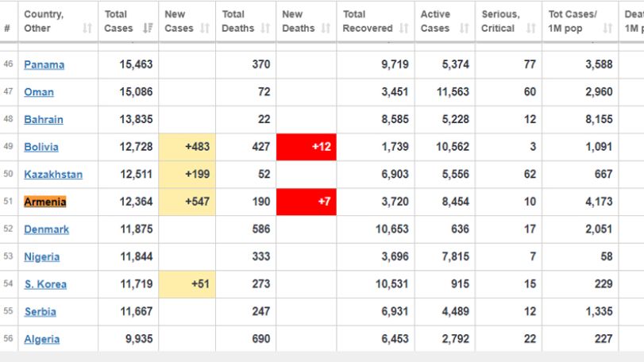Viewport: 644px width, 362px height.
Task: Visit the Kazakhstan country page
Action: pos(53,175)
